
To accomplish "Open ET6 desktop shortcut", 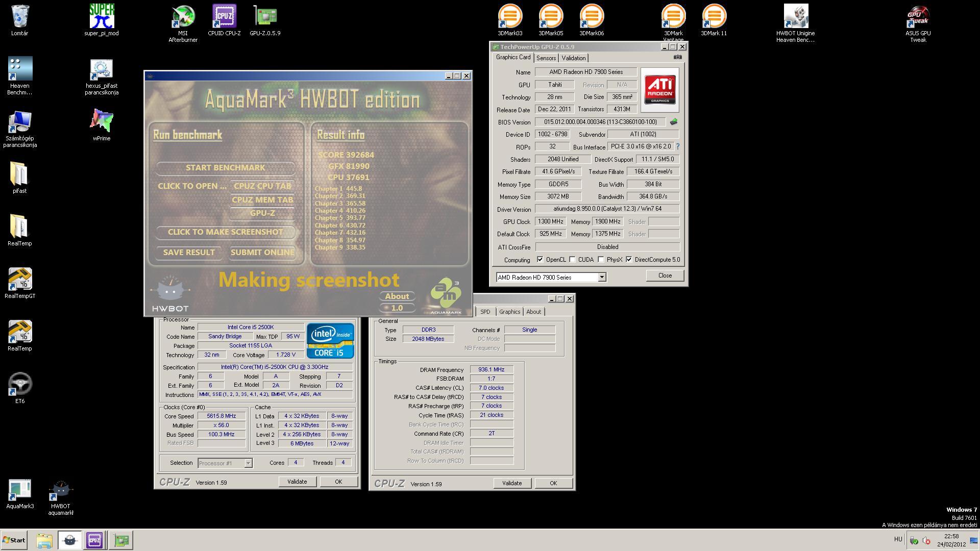I will click(x=20, y=388).
